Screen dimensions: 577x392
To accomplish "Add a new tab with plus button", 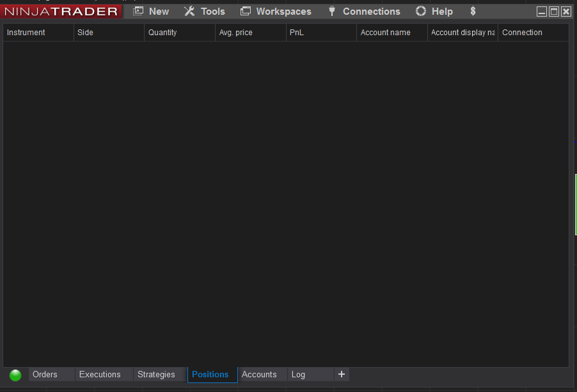I will [342, 374].
